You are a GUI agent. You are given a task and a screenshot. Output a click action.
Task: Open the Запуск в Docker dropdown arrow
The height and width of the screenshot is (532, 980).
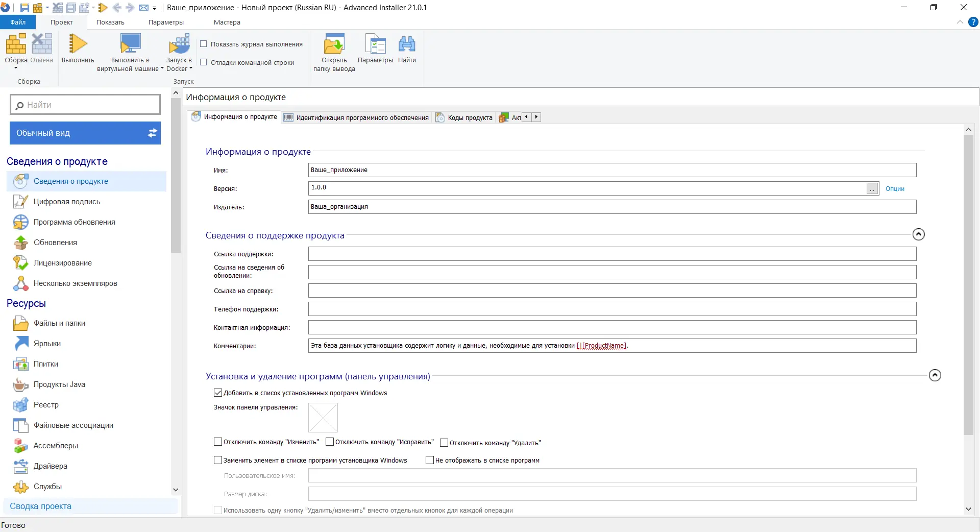coord(191,68)
